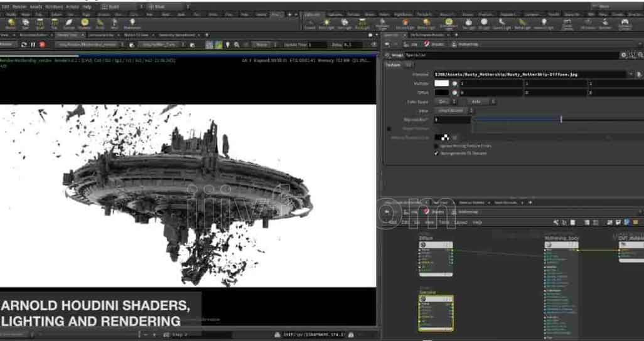Click the Delay field in Render View
The height and width of the screenshot is (341, 644).
coord(353,45)
